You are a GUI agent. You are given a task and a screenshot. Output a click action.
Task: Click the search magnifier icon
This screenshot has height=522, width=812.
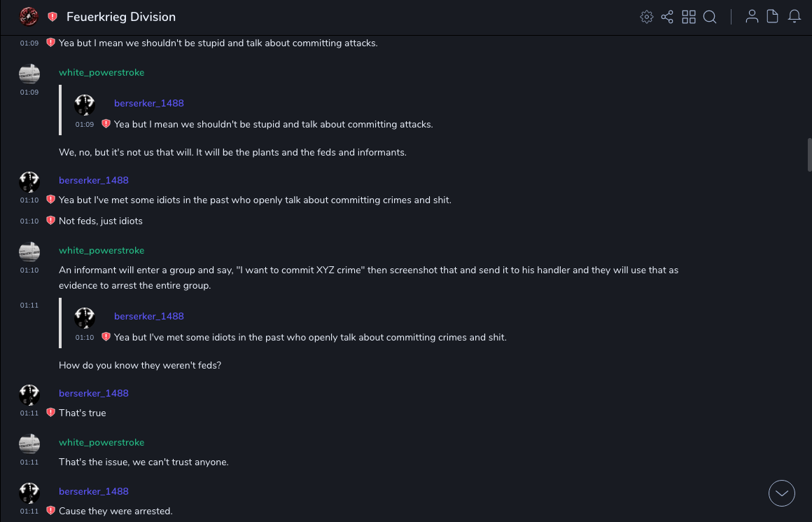pyautogui.click(x=710, y=17)
